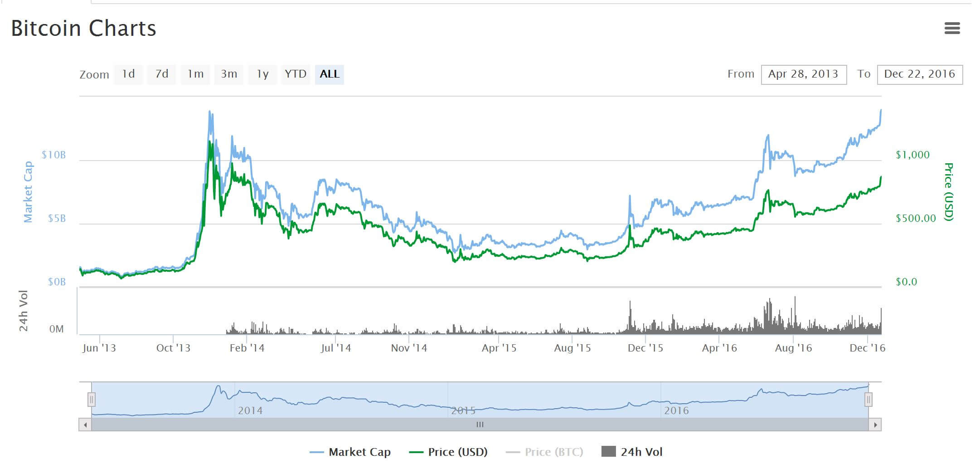Click the To date field Dec 22, 2016
This screenshot has height=464, width=980.
click(920, 74)
